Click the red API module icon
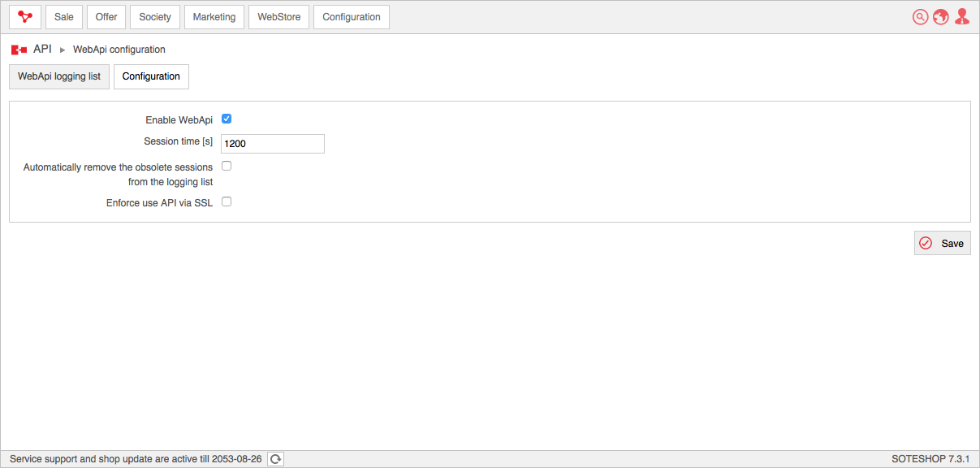Screen dimensions: 980x468 click(x=19, y=50)
